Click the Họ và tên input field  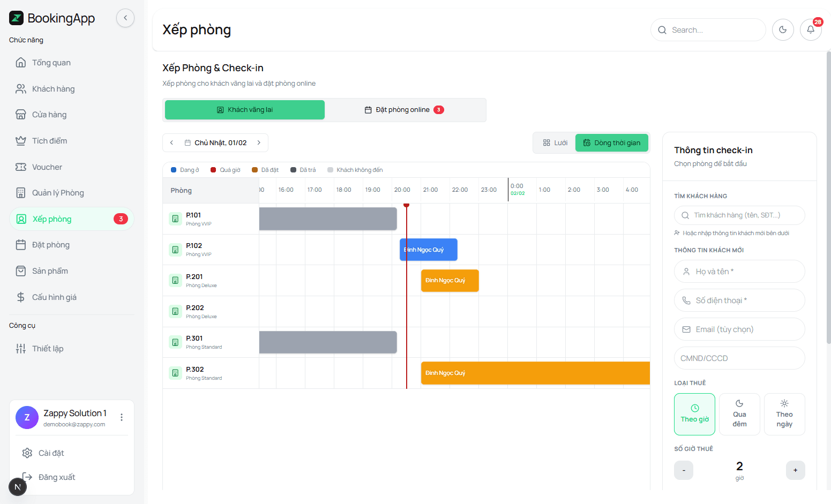tap(739, 272)
